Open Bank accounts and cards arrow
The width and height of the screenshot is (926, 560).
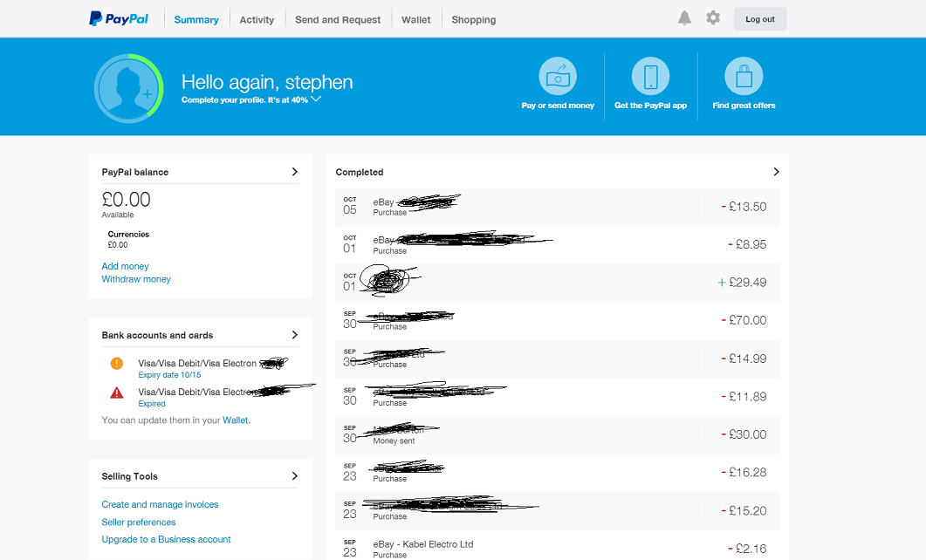pyautogui.click(x=295, y=335)
